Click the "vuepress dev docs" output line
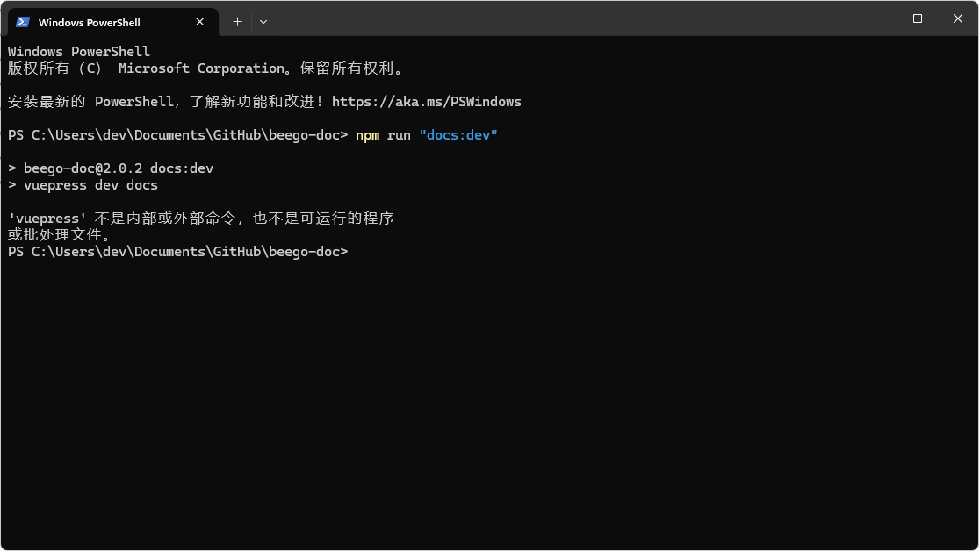Image resolution: width=980 pixels, height=552 pixels. point(90,185)
